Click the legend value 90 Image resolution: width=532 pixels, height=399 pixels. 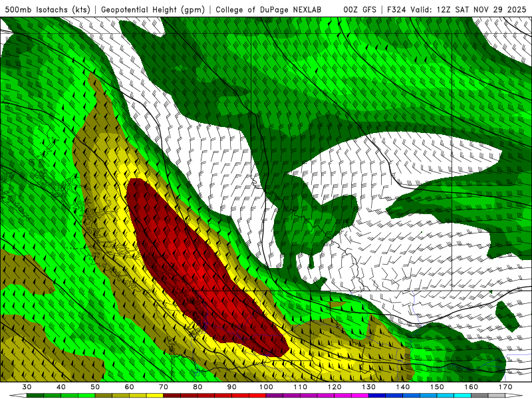(x=232, y=387)
